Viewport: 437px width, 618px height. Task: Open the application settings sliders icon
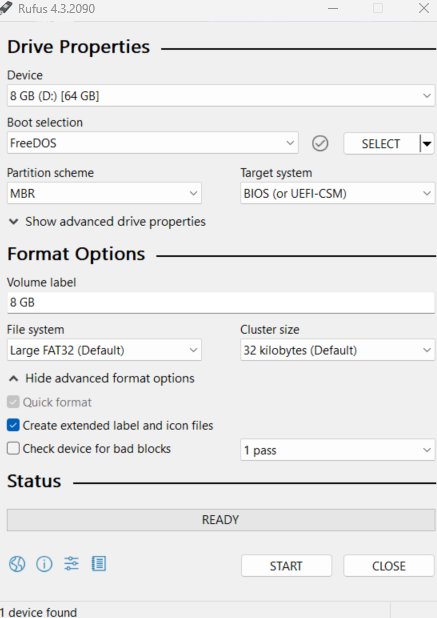71,564
